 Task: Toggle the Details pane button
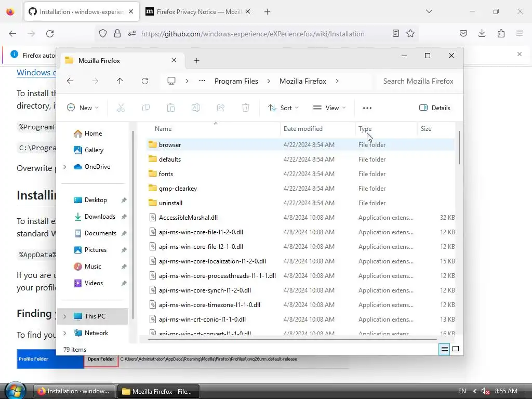coord(435,108)
